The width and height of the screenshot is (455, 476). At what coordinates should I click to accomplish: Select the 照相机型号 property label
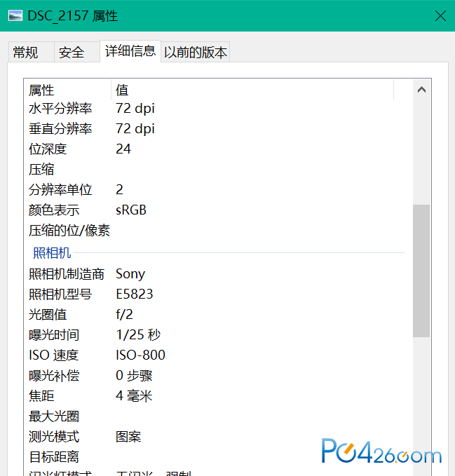60,294
